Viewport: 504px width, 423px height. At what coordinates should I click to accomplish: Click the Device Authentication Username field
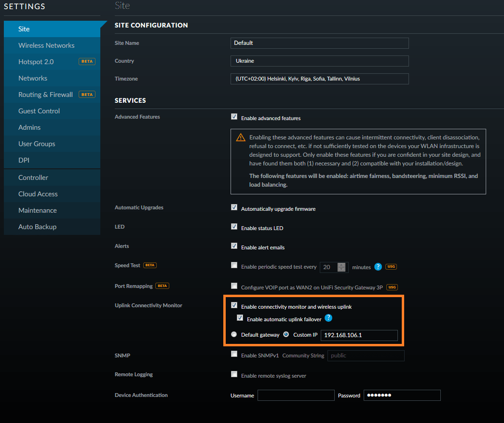[x=296, y=396]
